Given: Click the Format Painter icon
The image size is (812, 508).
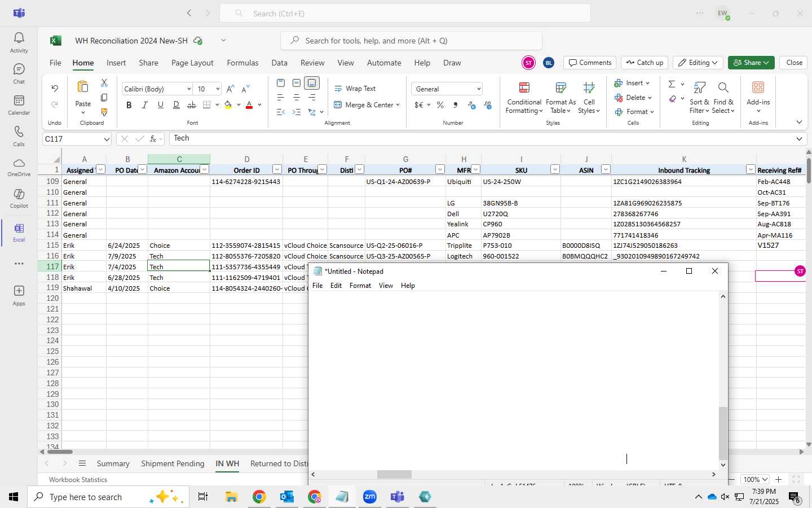Looking at the screenshot, I should [x=104, y=112].
